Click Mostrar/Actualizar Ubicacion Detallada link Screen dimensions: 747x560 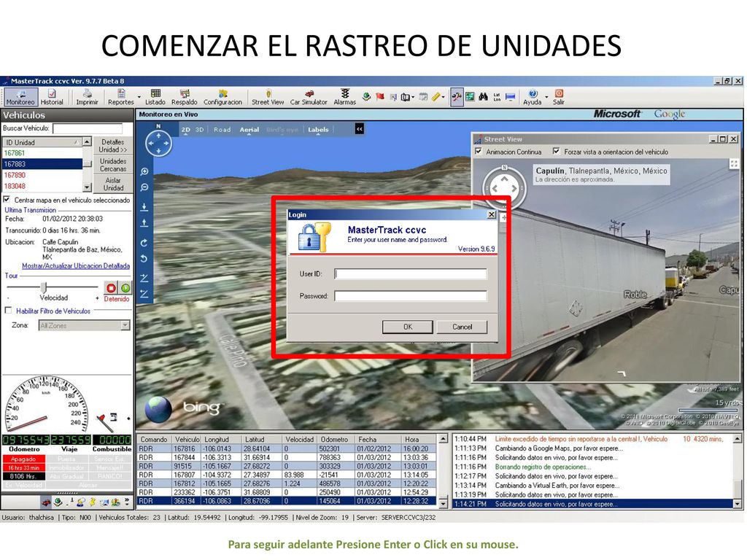click(76, 265)
